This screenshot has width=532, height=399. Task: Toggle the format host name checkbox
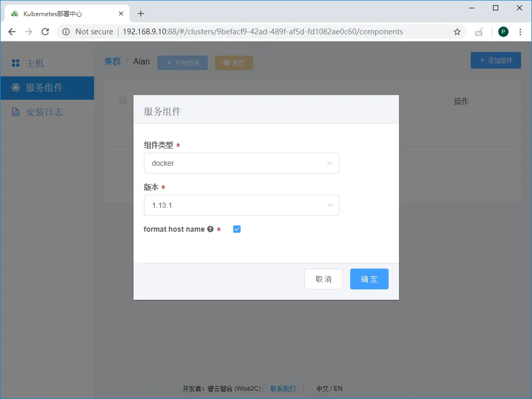coord(237,229)
